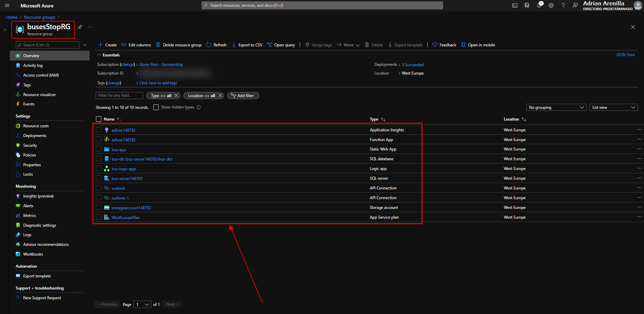Open the Azure portal hamburger menu
Screen dimensions: 644x314
7,5
